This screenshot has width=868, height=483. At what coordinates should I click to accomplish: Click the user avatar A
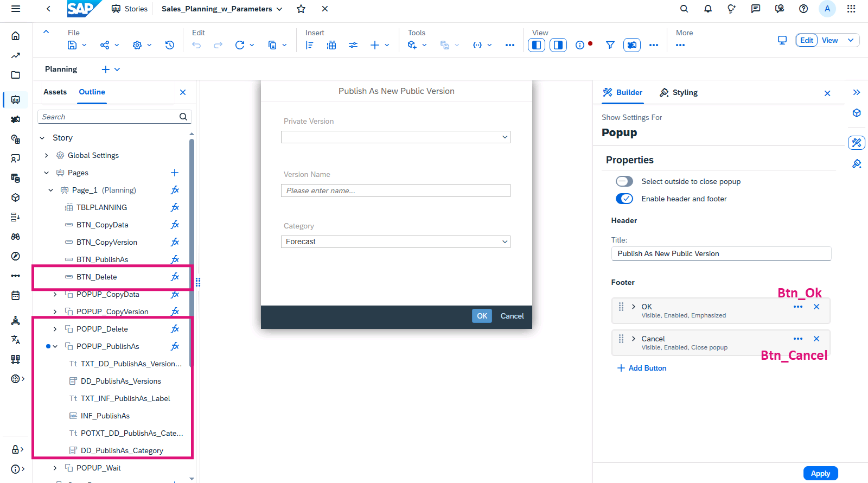tap(827, 9)
